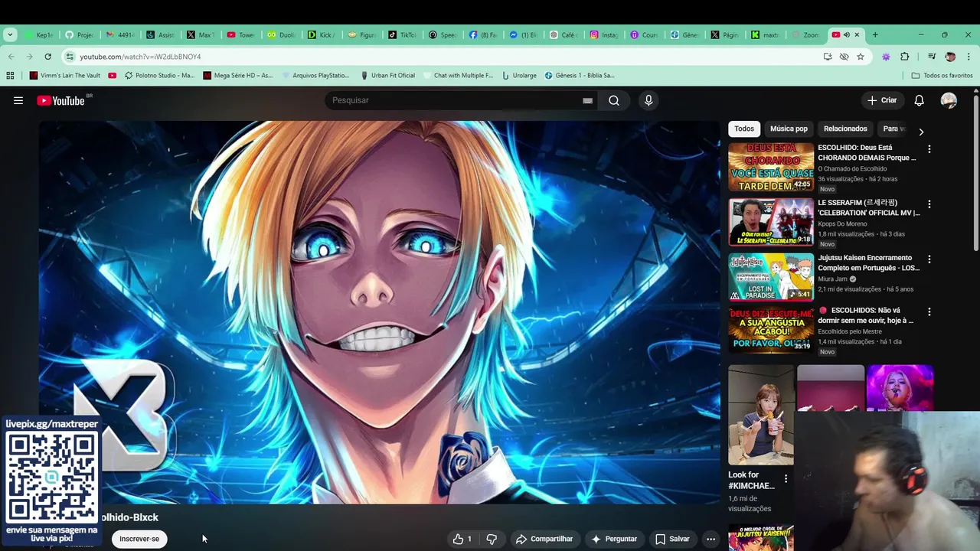Open options for Jujutsu Kaisen Encerramento video
This screenshot has height=551, width=980.
929,259
